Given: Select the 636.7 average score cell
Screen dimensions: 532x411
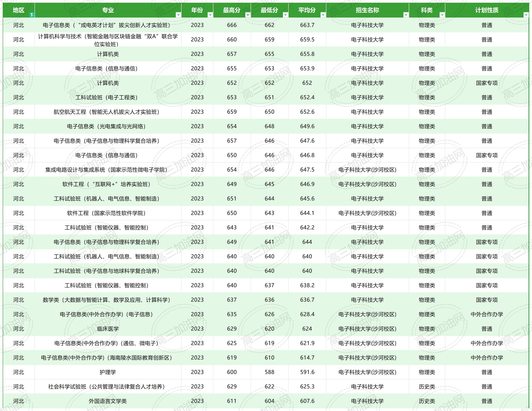Looking at the screenshot, I should tap(307, 300).
